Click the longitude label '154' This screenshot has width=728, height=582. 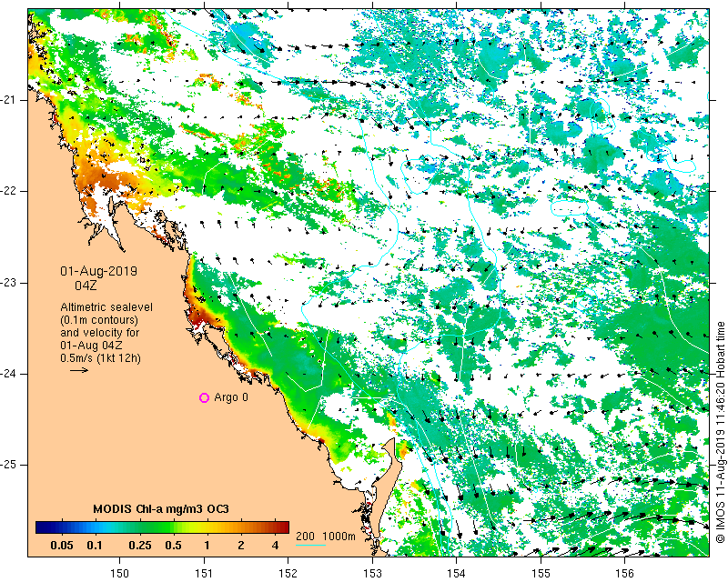(x=457, y=573)
